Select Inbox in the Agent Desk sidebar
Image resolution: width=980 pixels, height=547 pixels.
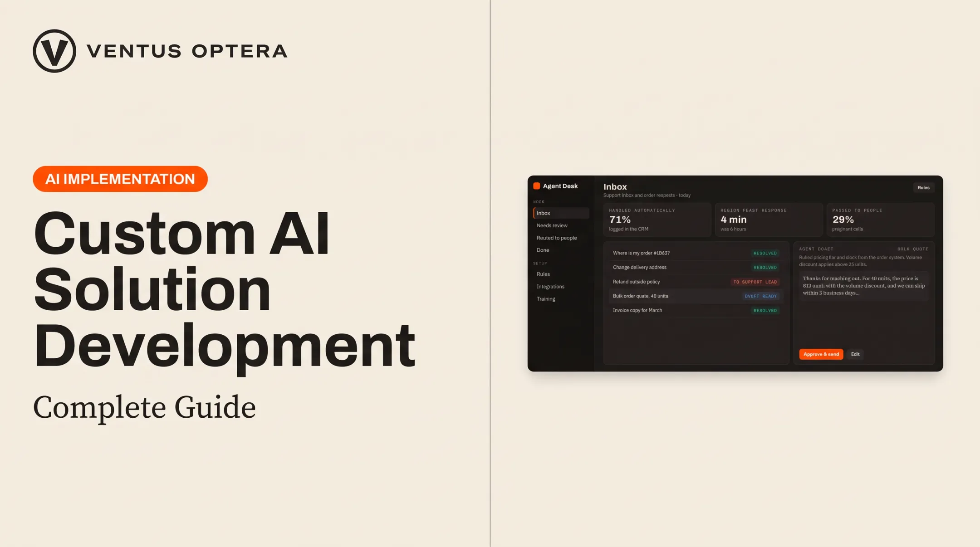pyautogui.click(x=561, y=213)
